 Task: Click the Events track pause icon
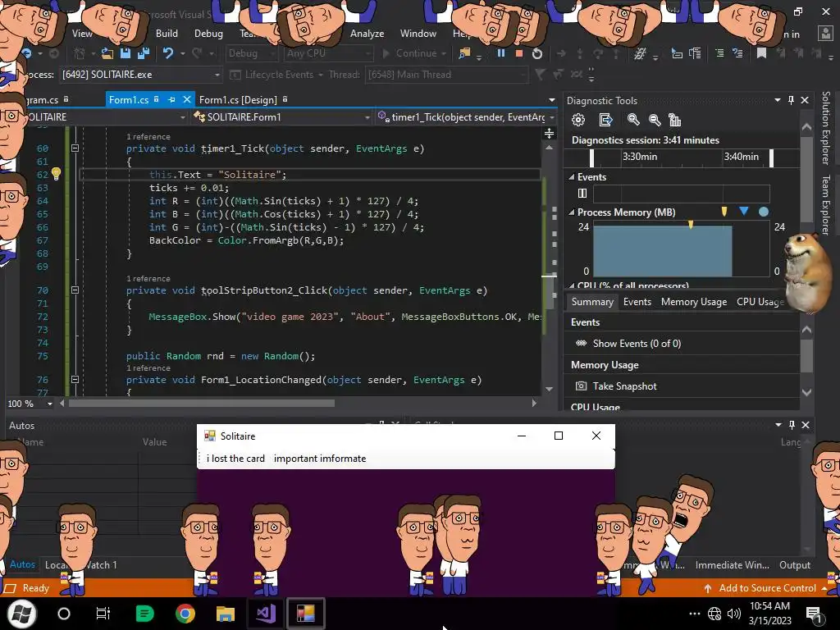582,193
